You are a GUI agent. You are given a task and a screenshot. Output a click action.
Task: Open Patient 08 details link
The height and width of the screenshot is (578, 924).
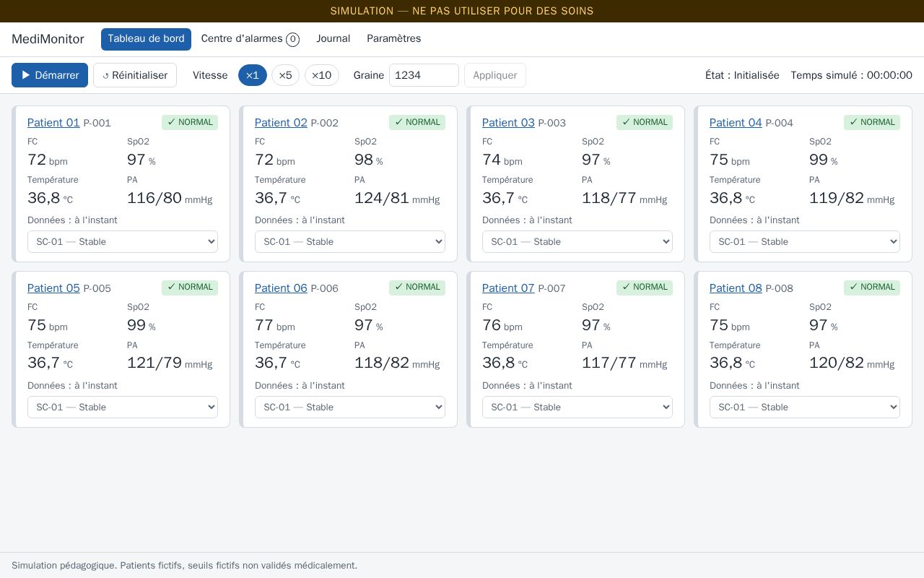(x=736, y=288)
